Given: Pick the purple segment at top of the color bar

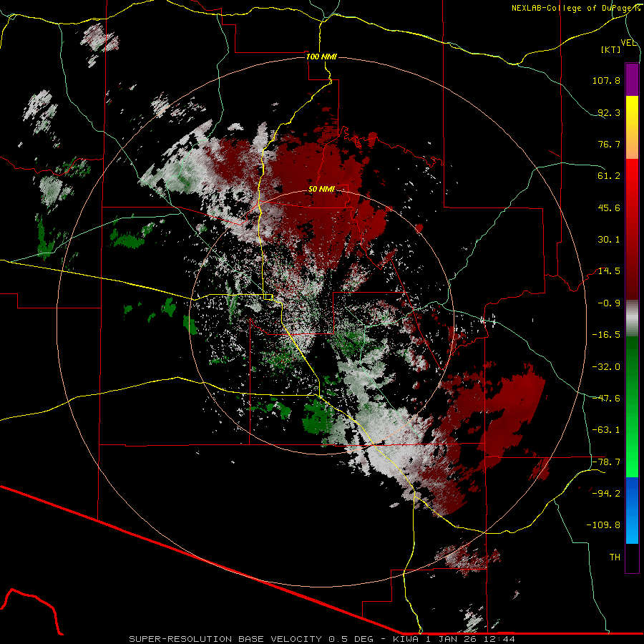Looking at the screenshot, I should click(632, 79).
